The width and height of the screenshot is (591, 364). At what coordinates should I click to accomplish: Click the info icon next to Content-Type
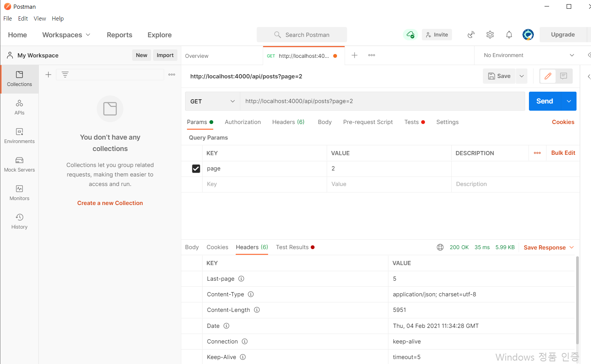251,294
